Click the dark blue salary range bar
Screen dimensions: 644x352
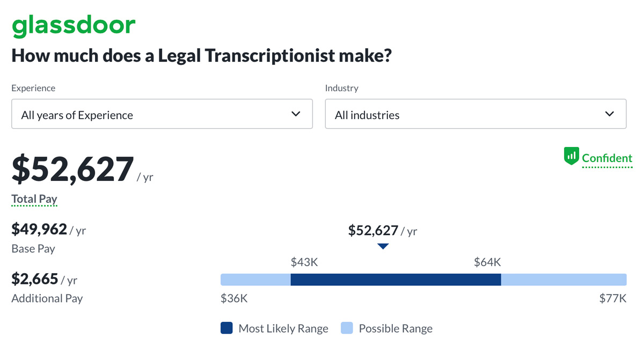[x=396, y=279]
